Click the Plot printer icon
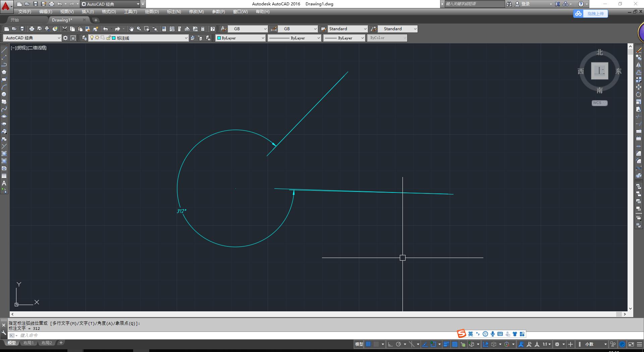Image resolution: width=644 pixels, height=352 pixels. [x=32, y=29]
